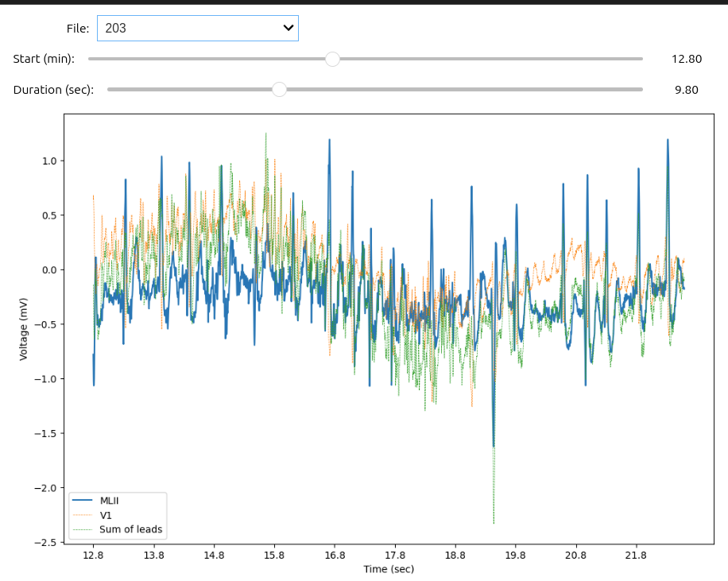728x581 pixels.
Task: Click the MLII legend entry
Action: pos(109,501)
